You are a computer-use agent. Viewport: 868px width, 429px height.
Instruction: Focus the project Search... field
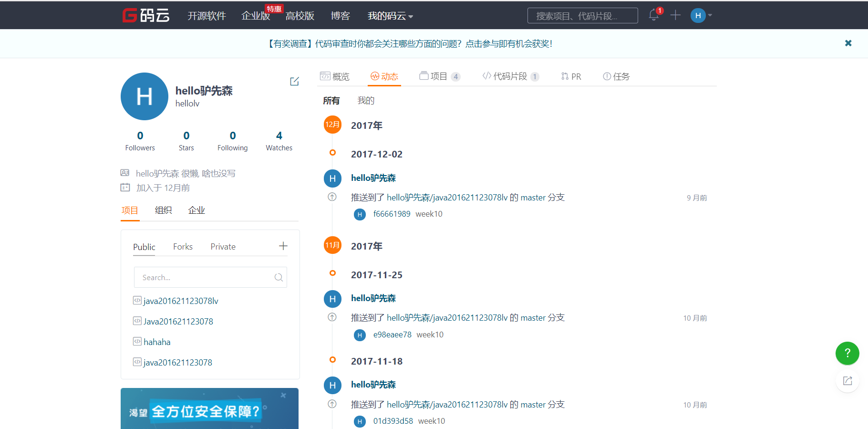(x=210, y=277)
